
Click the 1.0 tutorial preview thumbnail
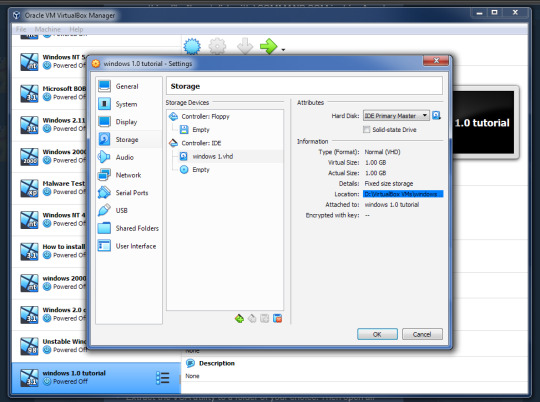[482, 122]
